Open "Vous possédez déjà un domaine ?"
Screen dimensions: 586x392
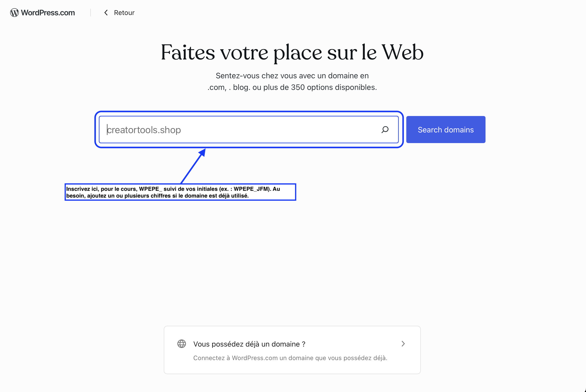pyautogui.click(x=249, y=344)
